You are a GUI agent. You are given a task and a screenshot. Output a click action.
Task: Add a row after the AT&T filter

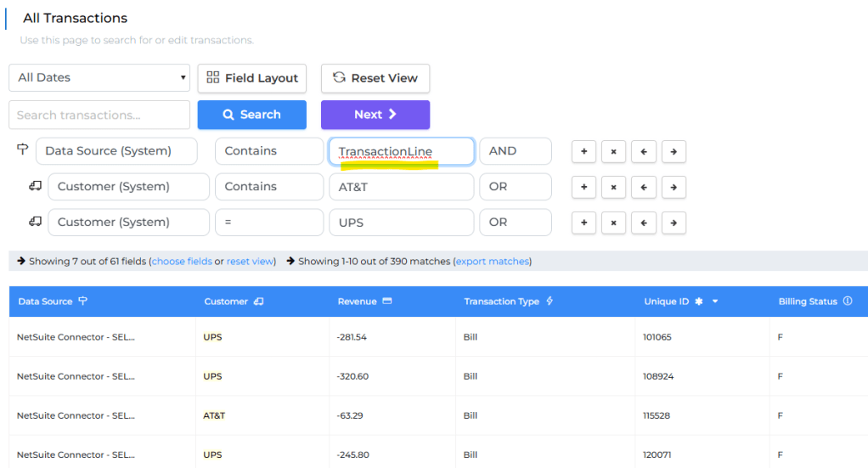583,187
